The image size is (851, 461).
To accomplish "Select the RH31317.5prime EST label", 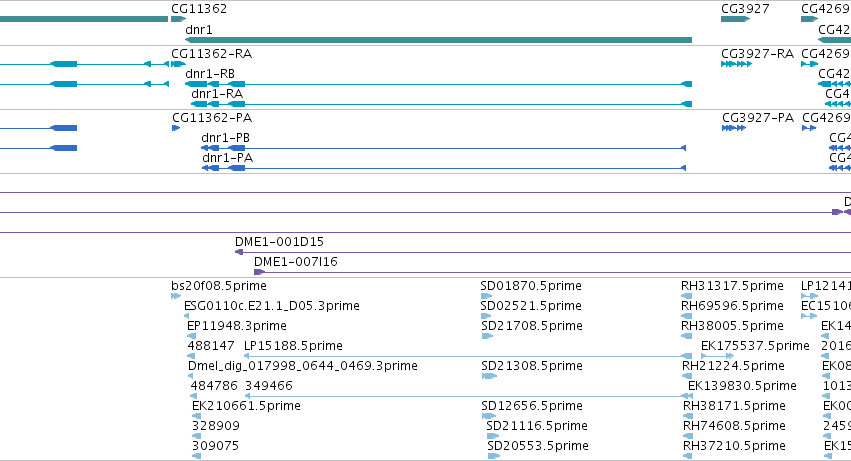I will click(733, 286).
